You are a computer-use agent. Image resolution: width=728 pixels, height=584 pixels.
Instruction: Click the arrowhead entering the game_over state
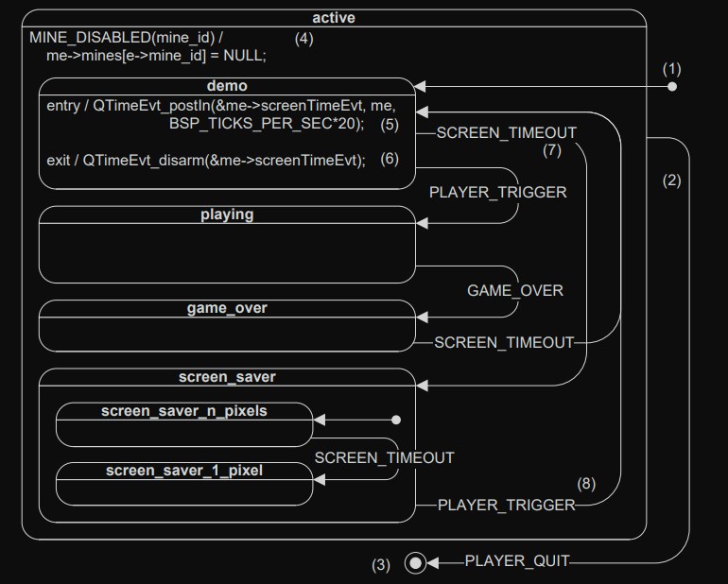(x=422, y=318)
